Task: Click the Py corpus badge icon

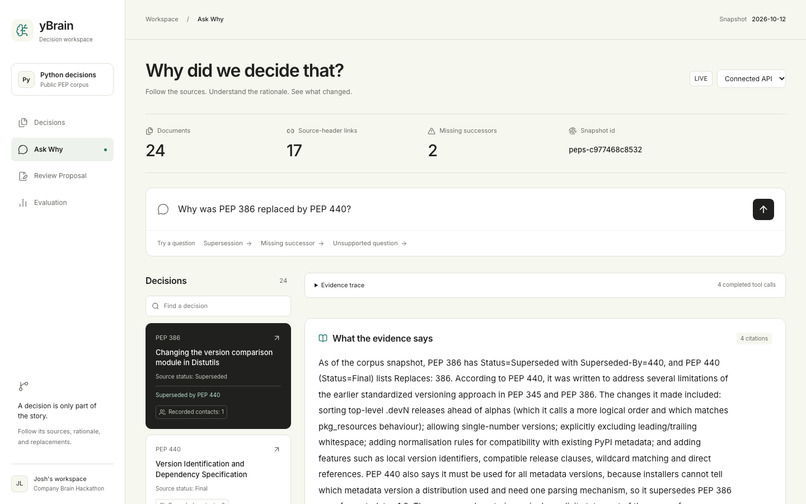Action: (26, 80)
